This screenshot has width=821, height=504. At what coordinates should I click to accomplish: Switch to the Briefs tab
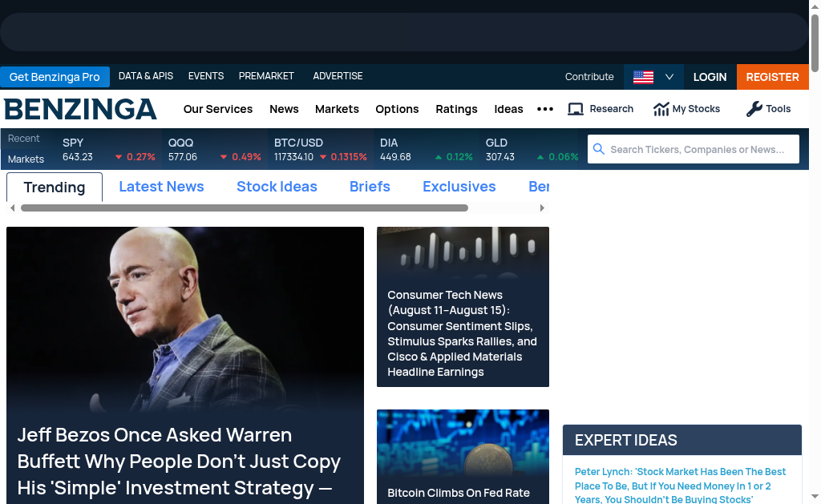point(370,187)
